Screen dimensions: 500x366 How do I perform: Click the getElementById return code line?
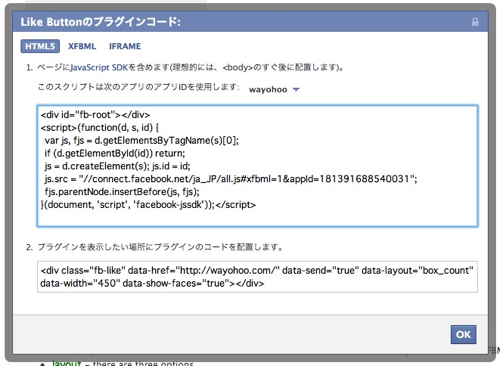(115, 153)
